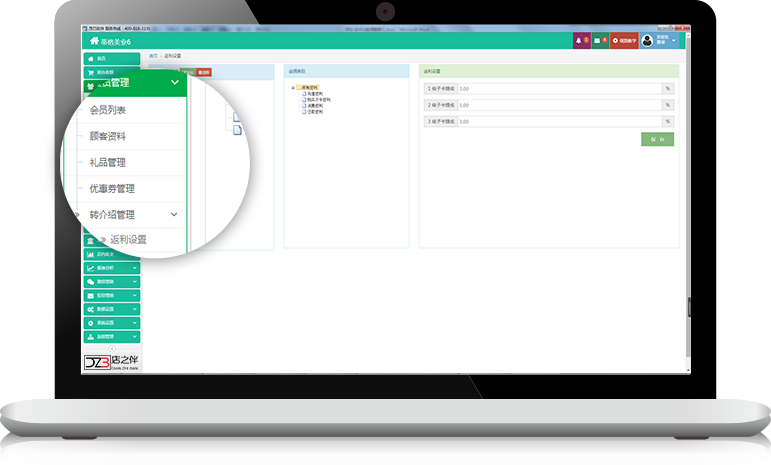Select first child node in 会员类别 tree
Viewport: 771px width, 465px height.
tap(312, 93)
